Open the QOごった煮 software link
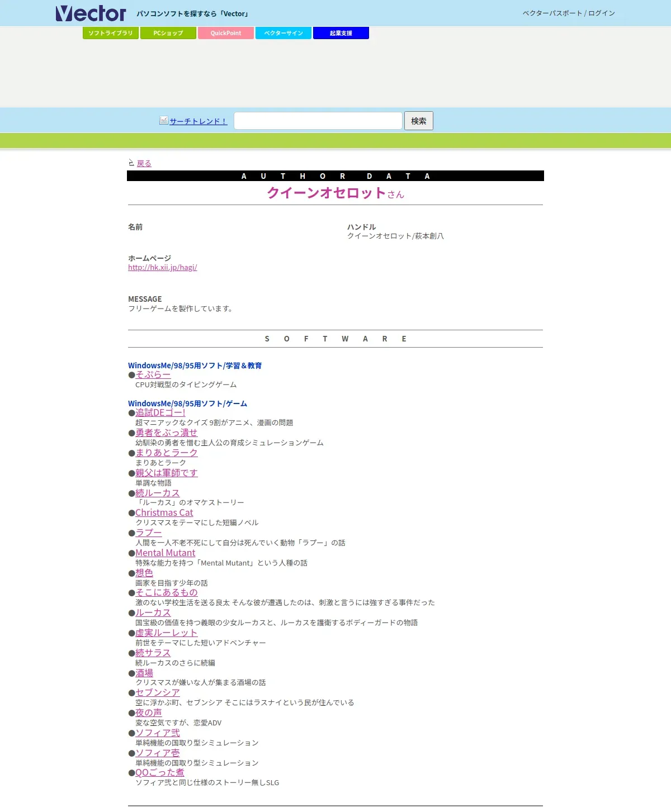The image size is (671, 812). (x=160, y=772)
